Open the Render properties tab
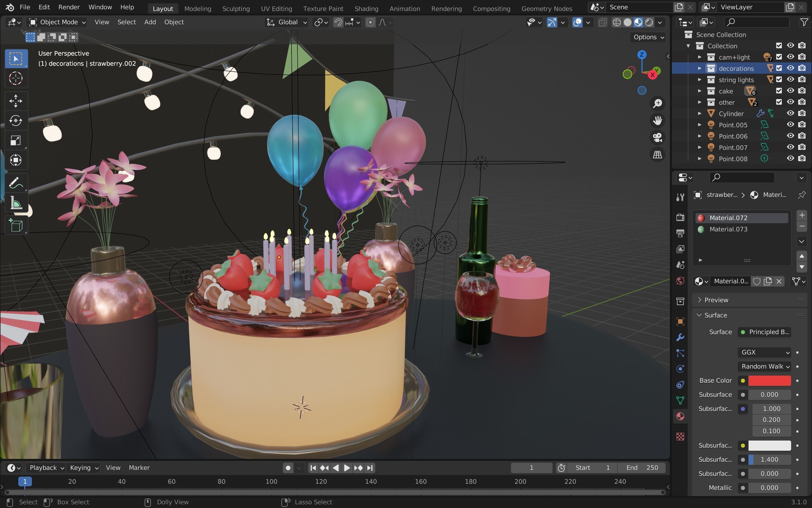 point(680,217)
